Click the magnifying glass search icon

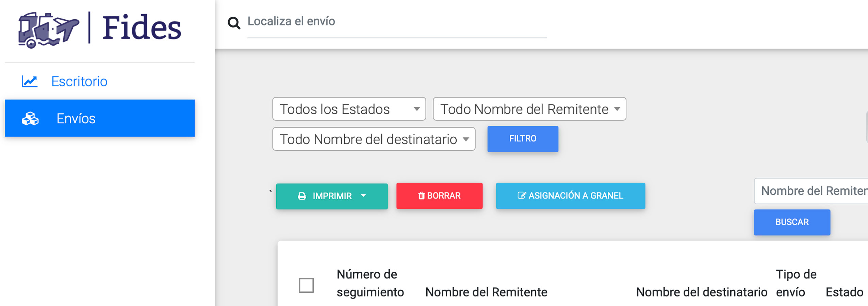point(234,23)
